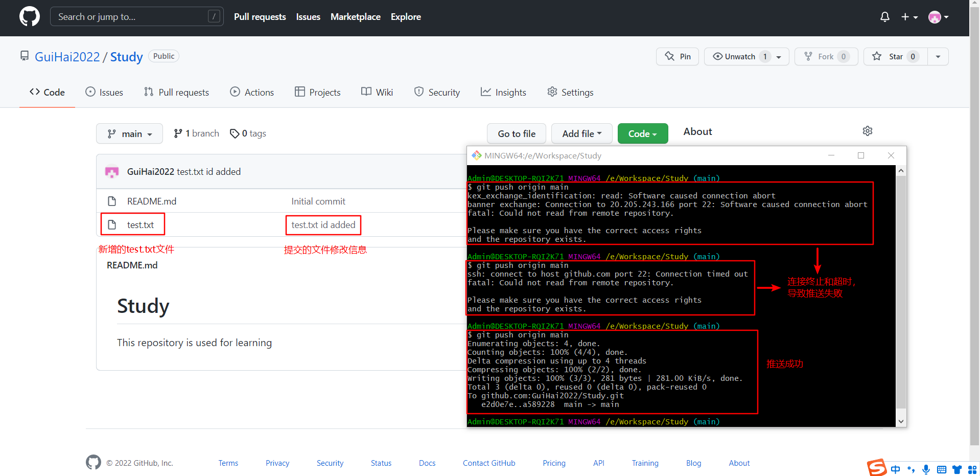Open Pull requests in top navigation

click(260, 17)
